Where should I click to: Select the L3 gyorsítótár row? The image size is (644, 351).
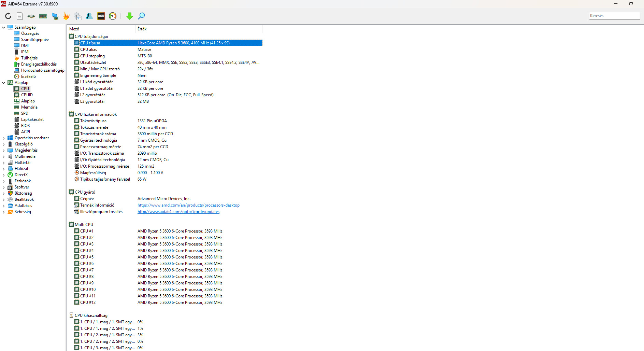click(168, 101)
